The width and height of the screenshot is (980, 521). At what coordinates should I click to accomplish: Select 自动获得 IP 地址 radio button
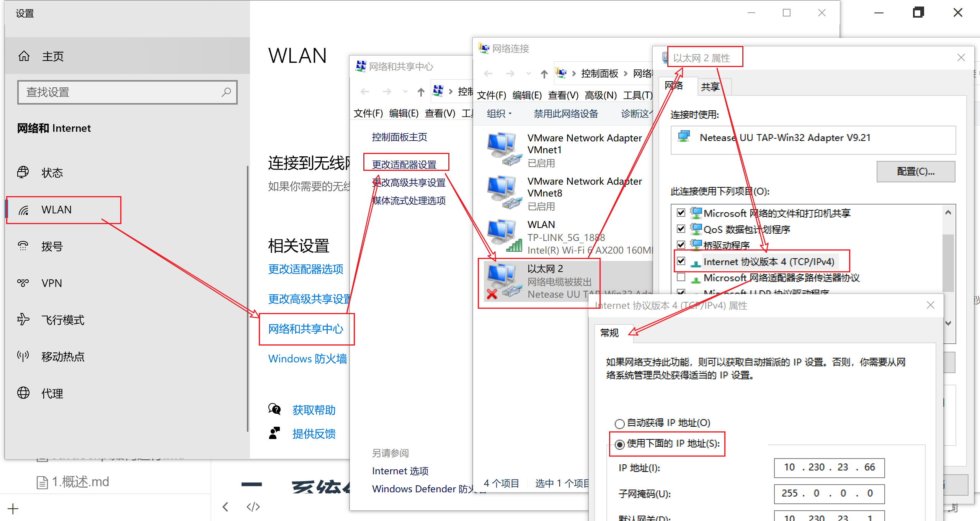click(x=619, y=423)
